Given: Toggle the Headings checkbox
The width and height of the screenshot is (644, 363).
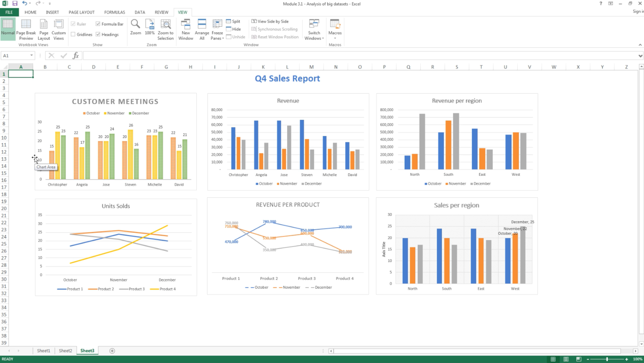Looking at the screenshot, I should [98, 34].
